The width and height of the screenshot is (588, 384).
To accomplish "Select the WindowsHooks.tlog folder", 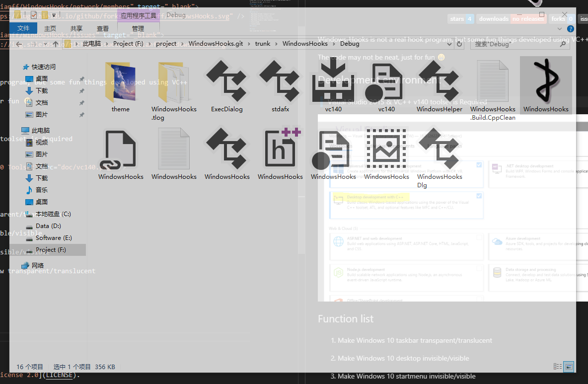I will (x=174, y=90).
